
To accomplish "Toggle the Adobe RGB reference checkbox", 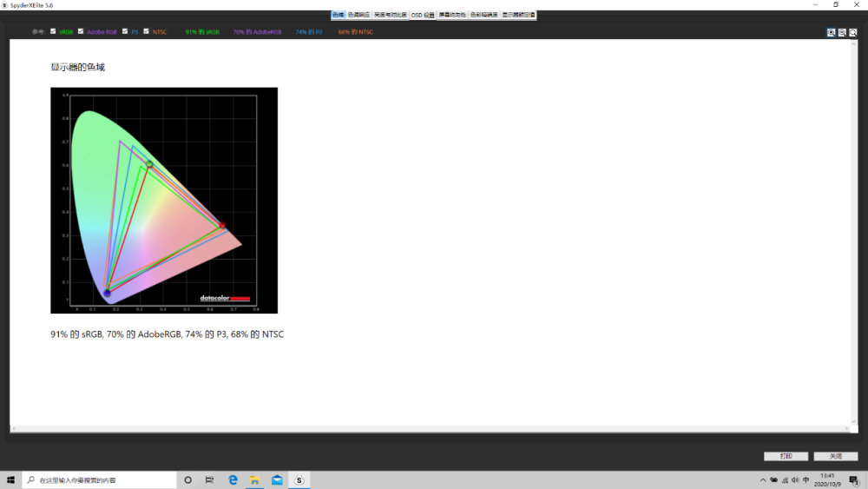I will coord(81,31).
